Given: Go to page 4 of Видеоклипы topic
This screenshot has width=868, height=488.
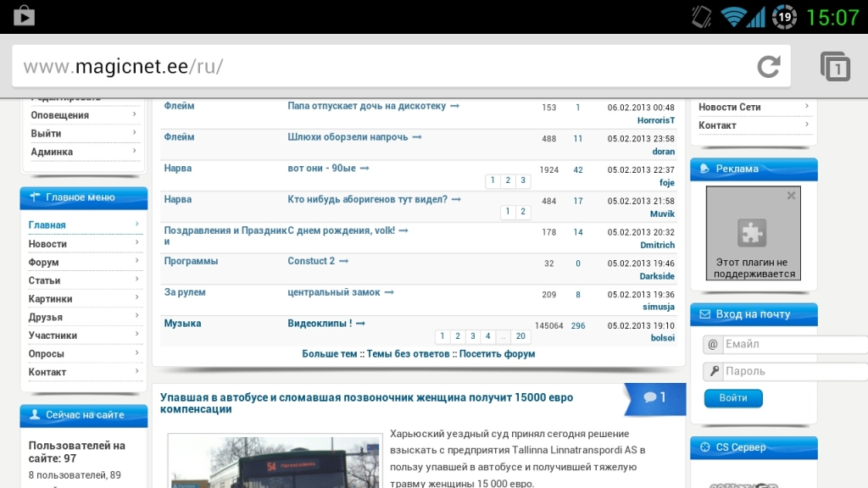Looking at the screenshot, I should (487, 336).
